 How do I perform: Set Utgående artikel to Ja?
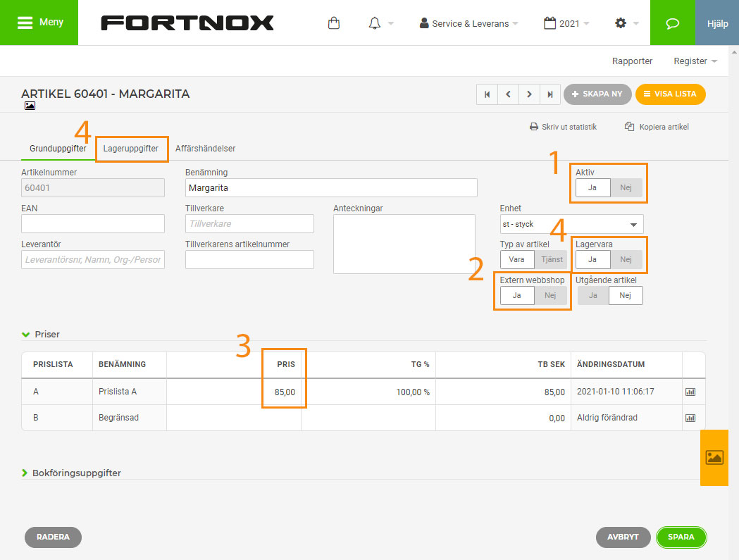coord(593,295)
